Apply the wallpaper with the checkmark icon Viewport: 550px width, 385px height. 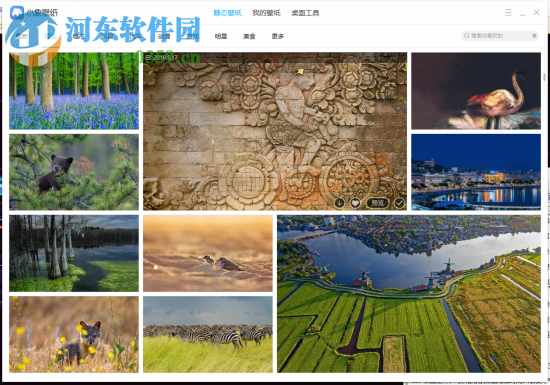tap(399, 203)
